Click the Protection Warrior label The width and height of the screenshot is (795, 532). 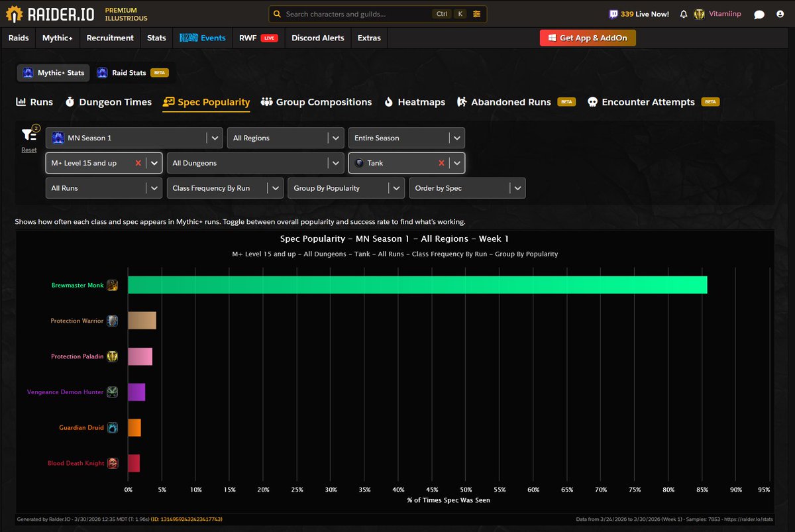[x=77, y=321]
